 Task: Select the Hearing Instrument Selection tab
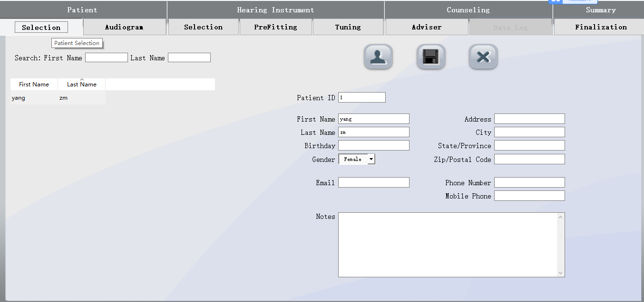203,27
